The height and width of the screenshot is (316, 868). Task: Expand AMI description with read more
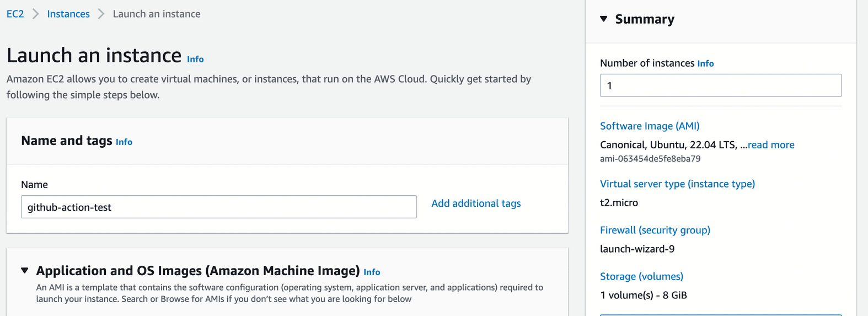[771, 144]
